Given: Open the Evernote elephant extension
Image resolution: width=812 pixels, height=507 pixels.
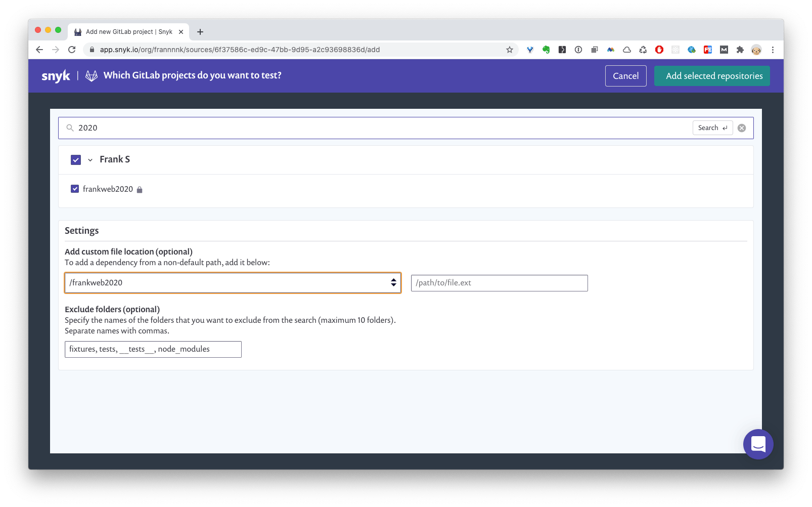Looking at the screenshot, I should point(546,50).
